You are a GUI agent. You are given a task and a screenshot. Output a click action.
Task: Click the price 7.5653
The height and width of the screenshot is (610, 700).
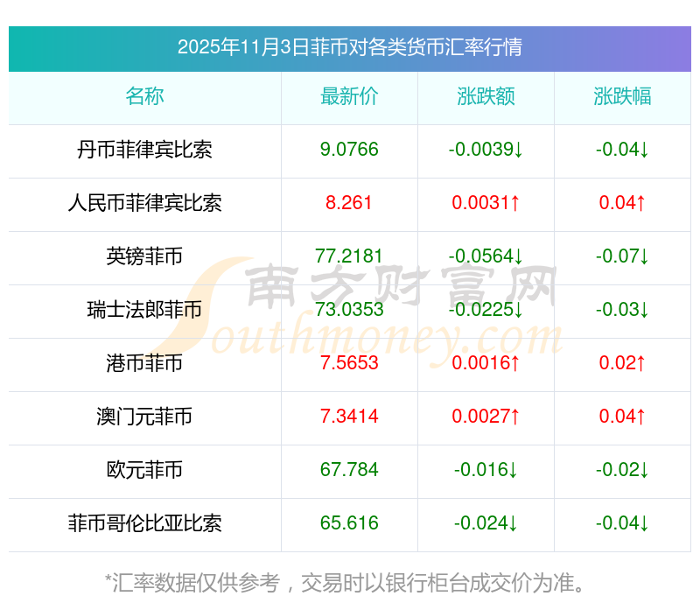coord(349,363)
